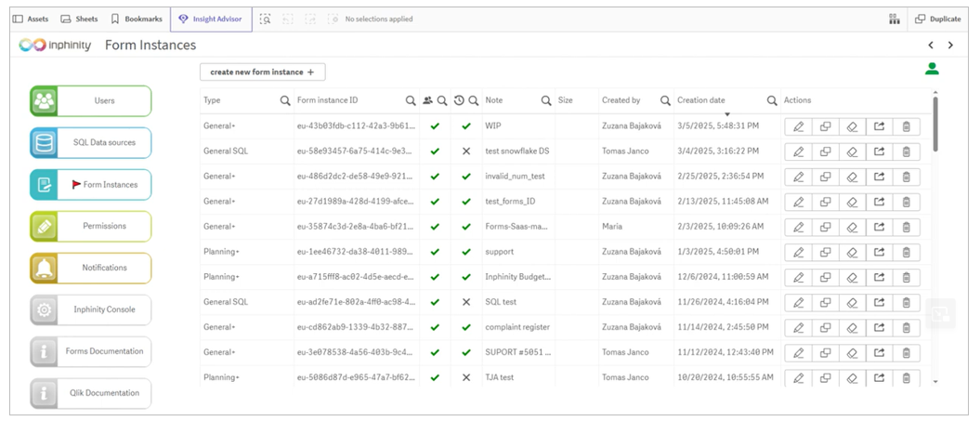980x421 pixels.
Task: Click create new form instance button
Action: tap(263, 72)
